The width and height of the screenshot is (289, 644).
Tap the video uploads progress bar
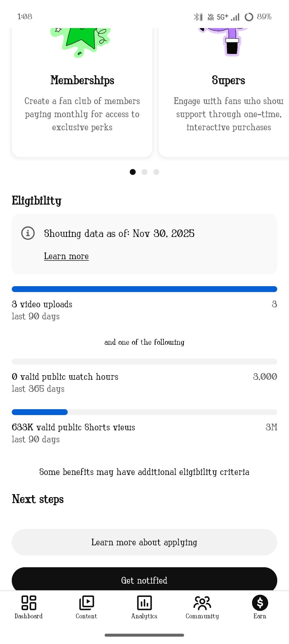coord(144,289)
